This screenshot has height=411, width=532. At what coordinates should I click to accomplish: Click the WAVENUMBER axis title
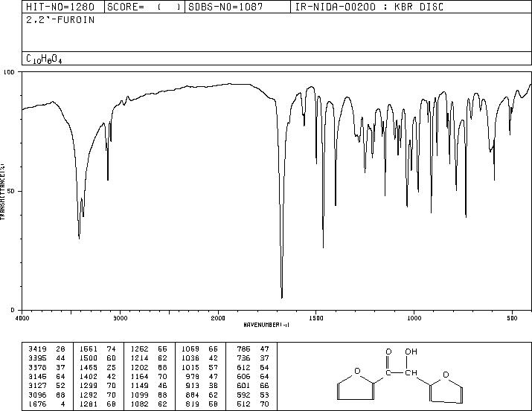point(266,325)
